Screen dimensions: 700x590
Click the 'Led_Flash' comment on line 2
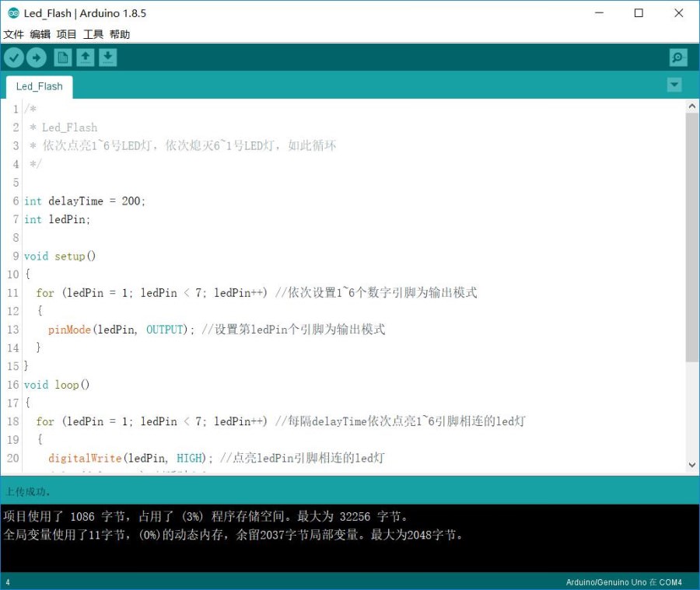[x=70, y=127]
